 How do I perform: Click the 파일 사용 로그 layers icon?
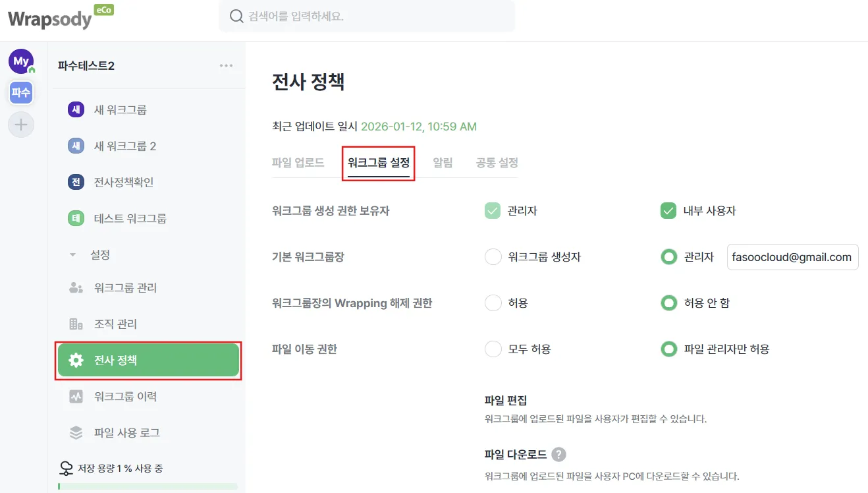pyautogui.click(x=76, y=433)
